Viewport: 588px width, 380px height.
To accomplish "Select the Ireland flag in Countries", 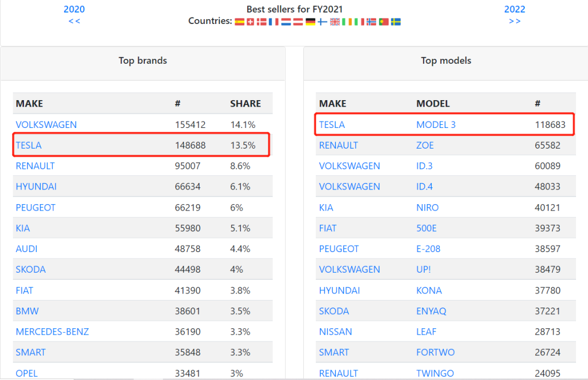I will [347, 22].
